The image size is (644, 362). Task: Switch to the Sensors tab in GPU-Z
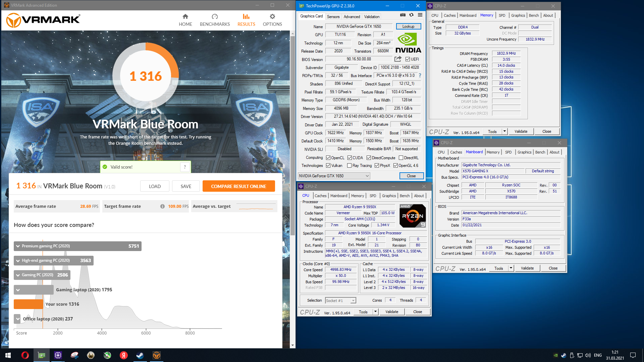point(333,16)
